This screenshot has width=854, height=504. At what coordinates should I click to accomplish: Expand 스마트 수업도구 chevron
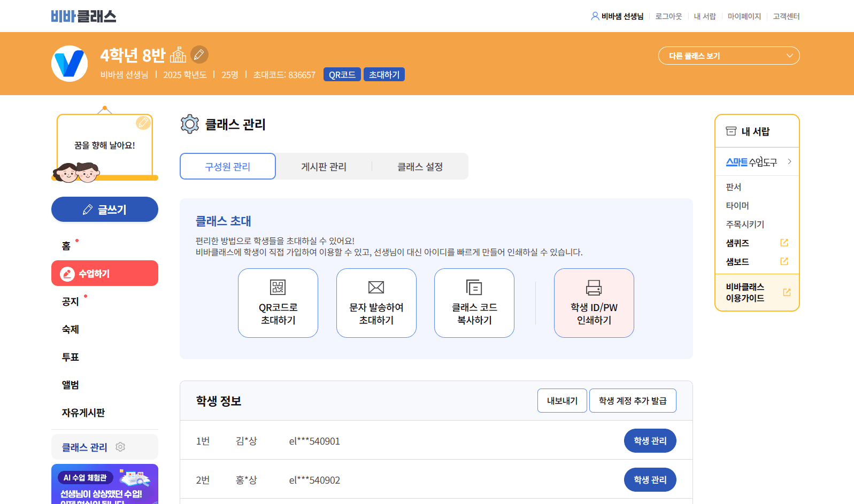(x=789, y=161)
